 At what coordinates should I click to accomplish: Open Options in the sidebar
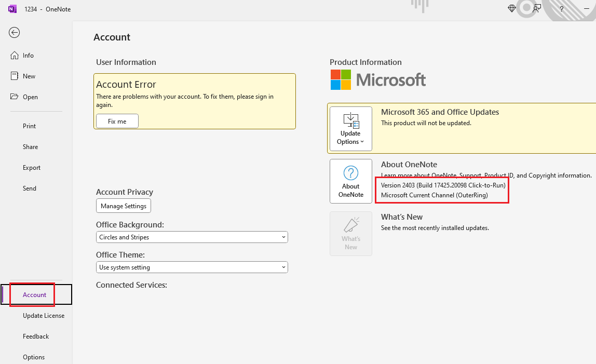[x=34, y=357]
